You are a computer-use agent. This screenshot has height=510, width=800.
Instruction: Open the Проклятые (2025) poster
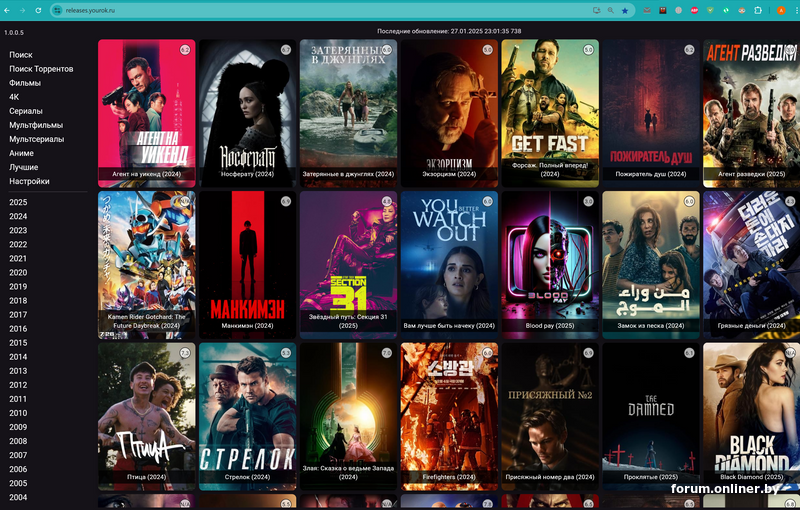click(651, 416)
